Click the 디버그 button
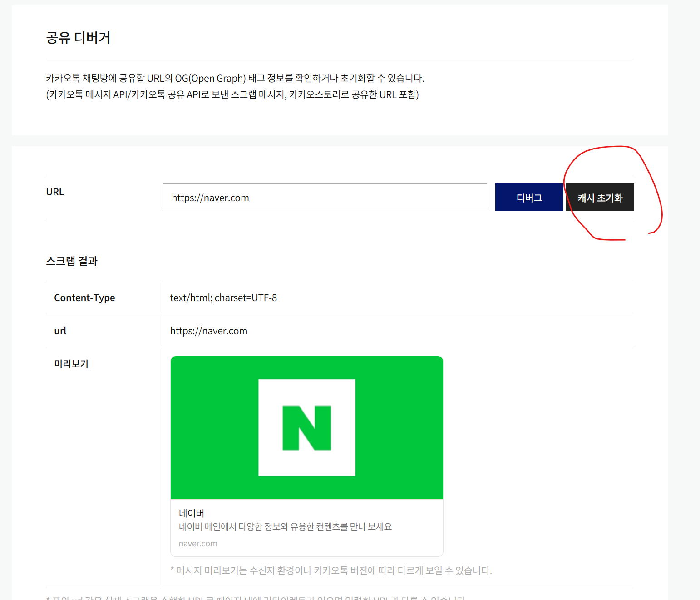This screenshot has height=600, width=700. click(x=529, y=197)
